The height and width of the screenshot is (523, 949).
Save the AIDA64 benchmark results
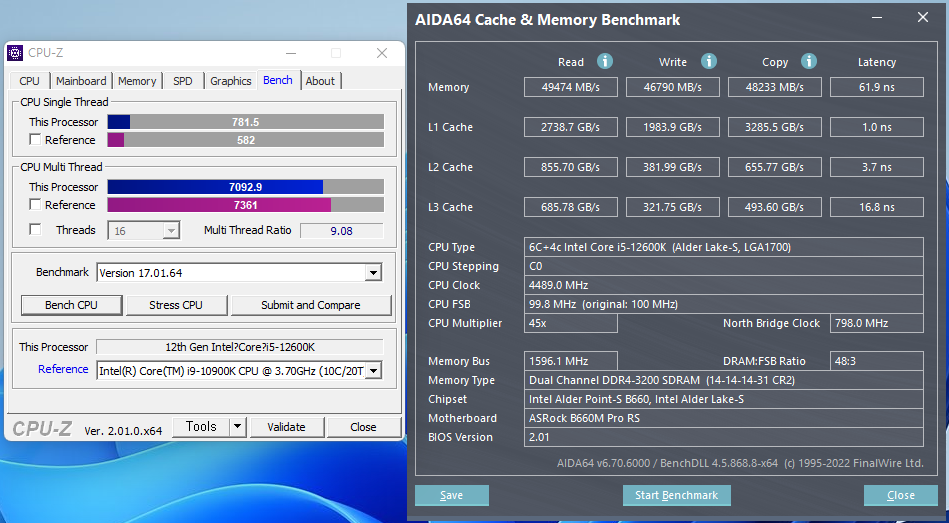[x=452, y=495]
